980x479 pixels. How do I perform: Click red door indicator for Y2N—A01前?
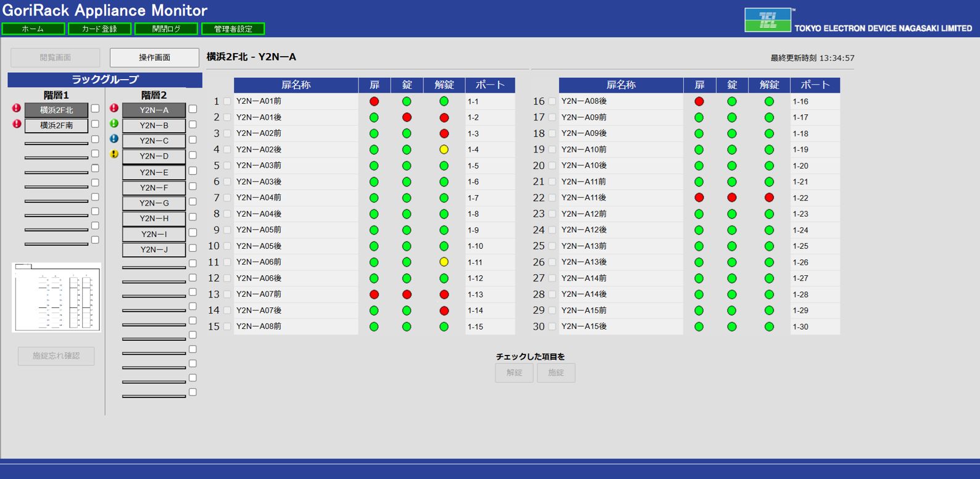point(374,101)
